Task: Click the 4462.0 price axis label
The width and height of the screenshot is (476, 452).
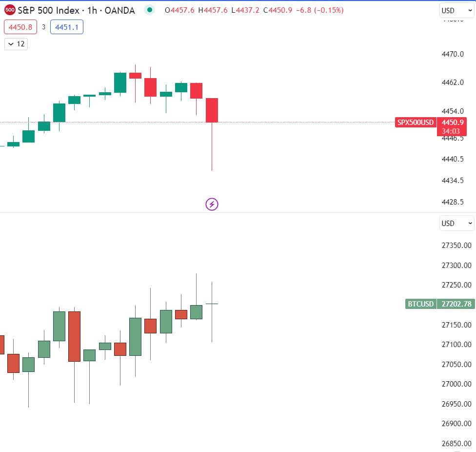Action: [x=453, y=82]
